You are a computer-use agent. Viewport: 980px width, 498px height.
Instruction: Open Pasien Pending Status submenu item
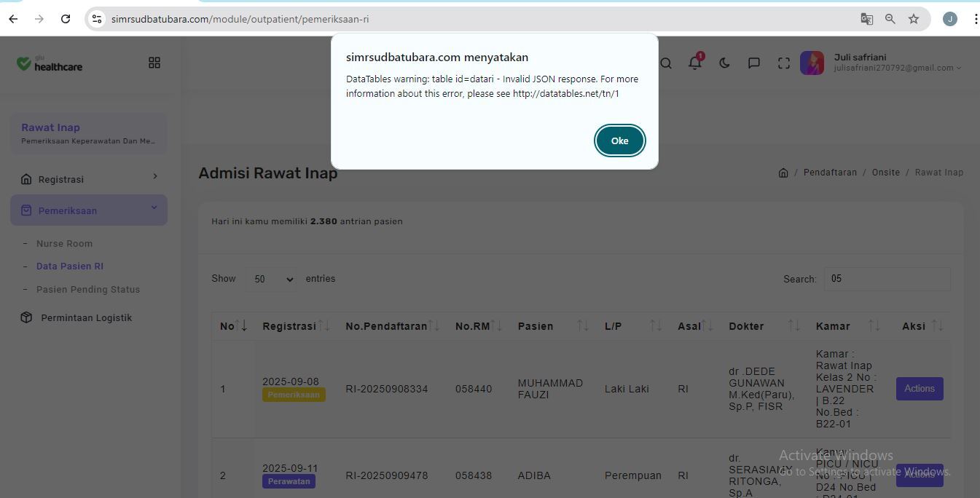point(88,290)
